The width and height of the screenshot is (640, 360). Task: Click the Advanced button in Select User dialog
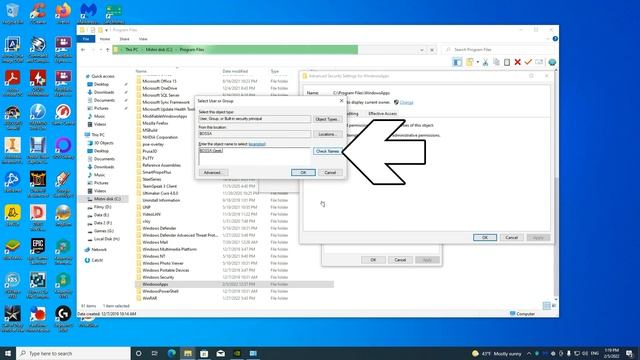click(x=213, y=173)
